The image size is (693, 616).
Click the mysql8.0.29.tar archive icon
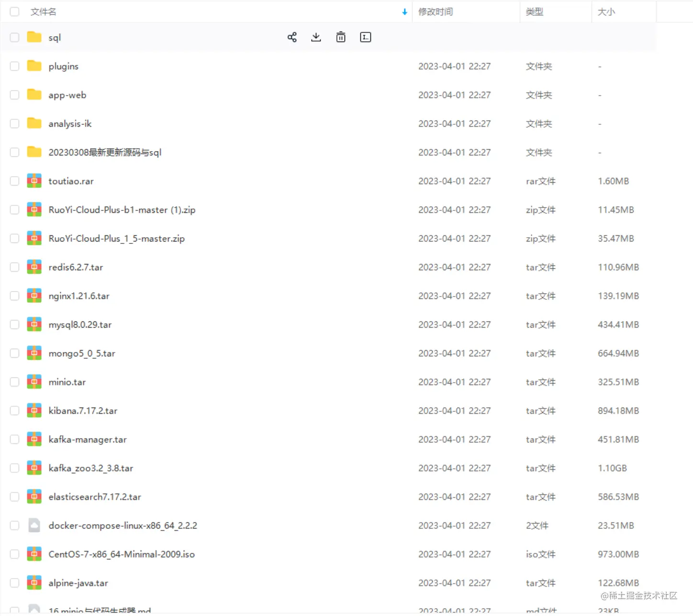tap(34, 324)
